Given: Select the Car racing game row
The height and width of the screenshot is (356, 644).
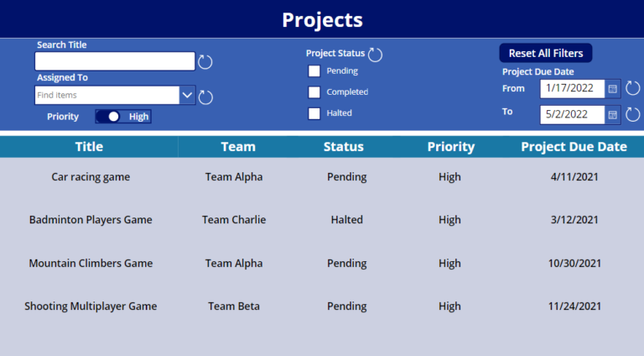Looking at the screenshot, I should [x=322, y=177].
